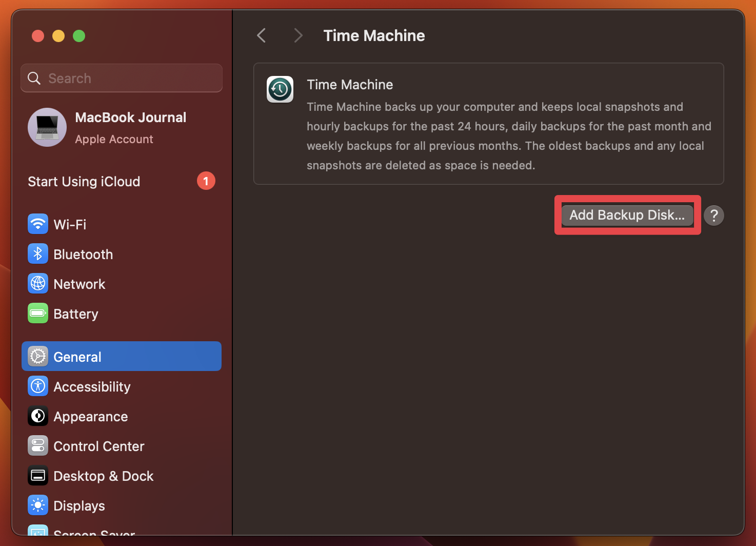Open Displays settings via its icon
Viewport: 756px width, 546px height.
[38, 505]
